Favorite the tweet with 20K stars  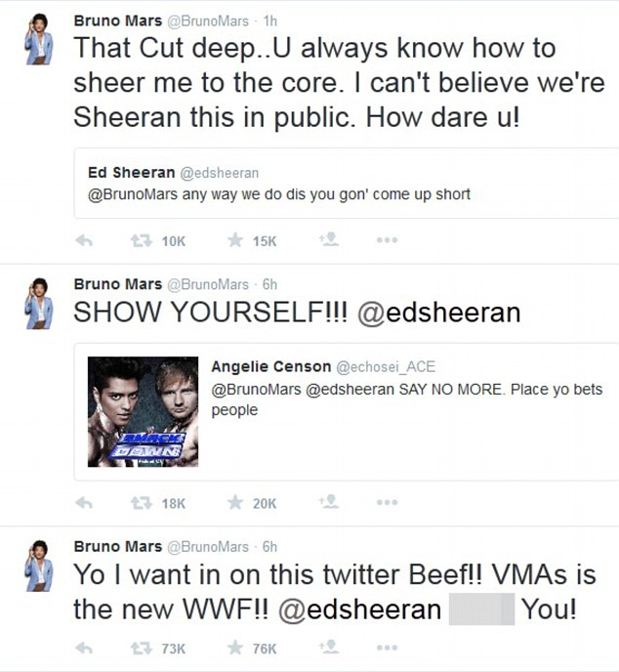[x=235, y=503]
